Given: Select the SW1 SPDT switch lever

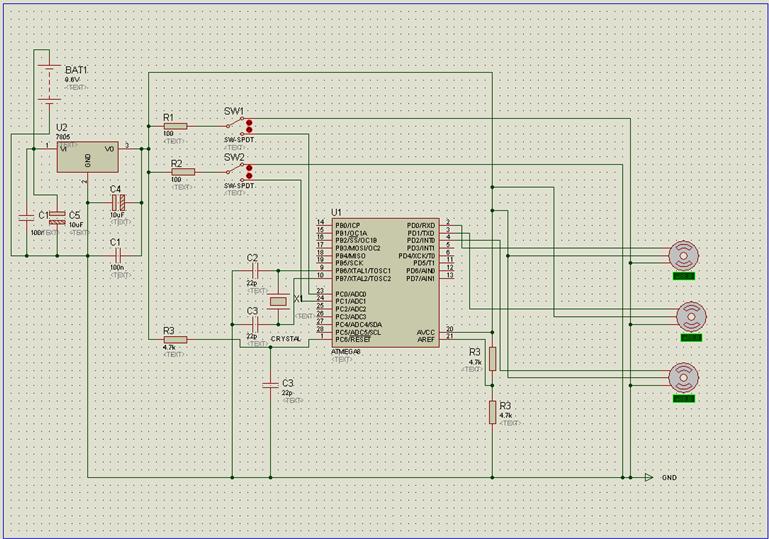Looking at the screenshot, I should [235, 124].
